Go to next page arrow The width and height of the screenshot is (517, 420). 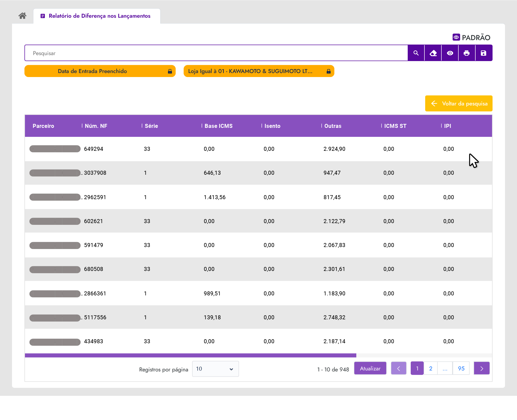pos(482,368)
